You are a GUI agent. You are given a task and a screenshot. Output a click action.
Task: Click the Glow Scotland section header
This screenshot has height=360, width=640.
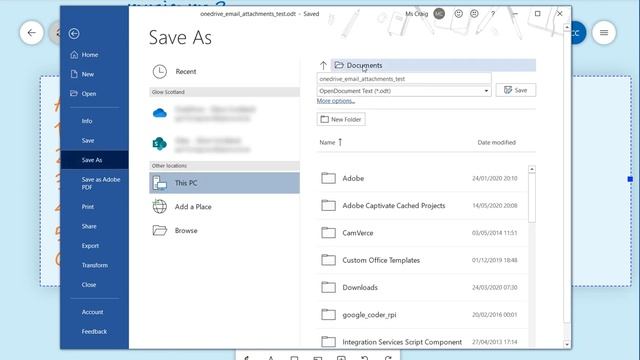coord(224,92)
